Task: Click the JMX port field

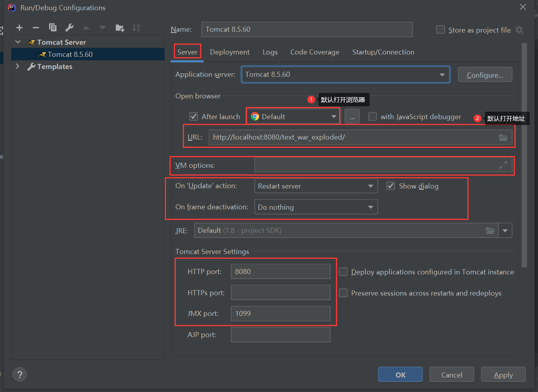Action: click(281, 313)
